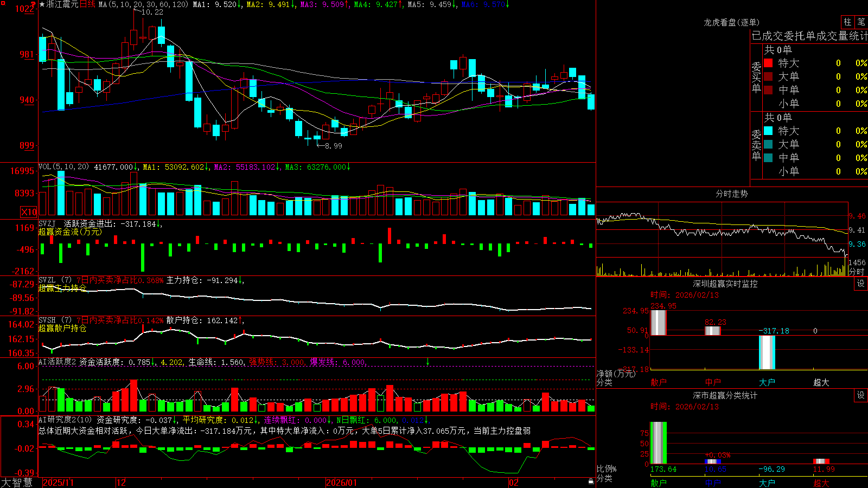This screenshot has height=488, width=868.
Task: Click teal swatch for 委卖单 大单
Action: [x=768, y=144]
